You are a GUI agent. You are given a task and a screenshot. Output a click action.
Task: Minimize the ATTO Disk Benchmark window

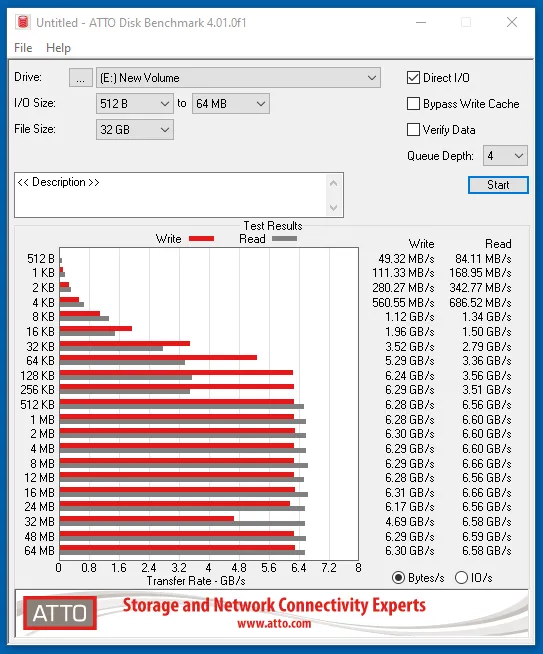pos(421,22)
